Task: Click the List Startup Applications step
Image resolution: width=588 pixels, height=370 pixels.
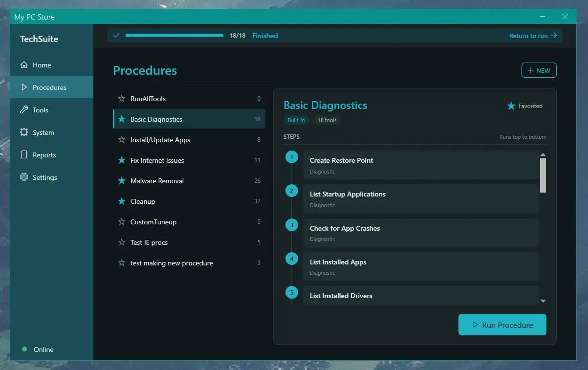Action: (x=421, y=199)
